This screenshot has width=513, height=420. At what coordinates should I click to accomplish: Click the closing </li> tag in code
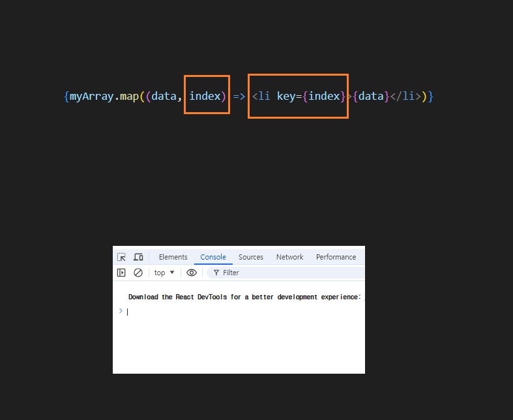405,97
